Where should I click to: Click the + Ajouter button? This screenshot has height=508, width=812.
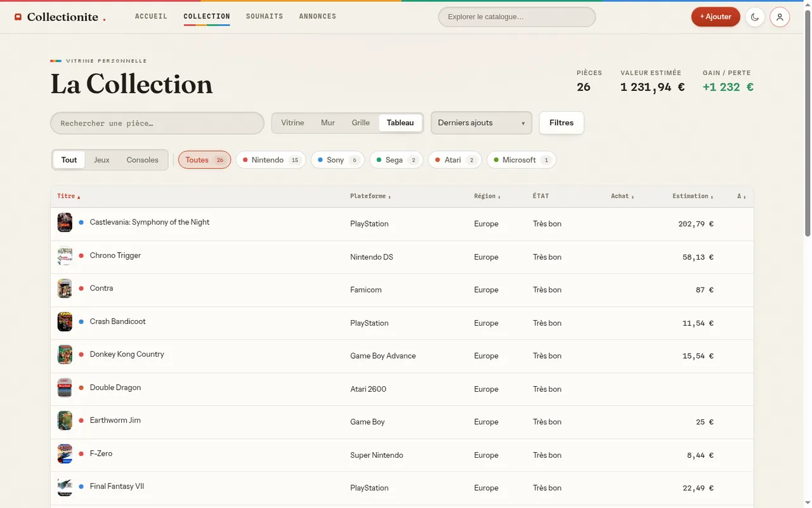click(716, 17)
